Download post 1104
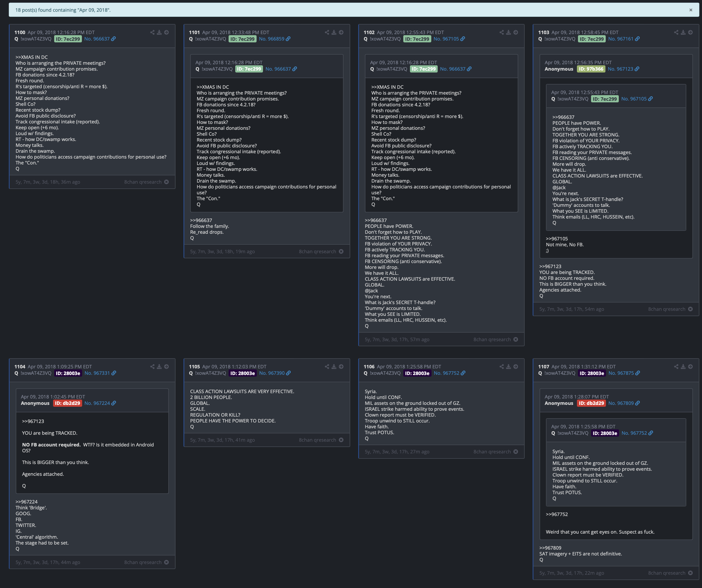 pyautogui.click(x=159, y=367)
